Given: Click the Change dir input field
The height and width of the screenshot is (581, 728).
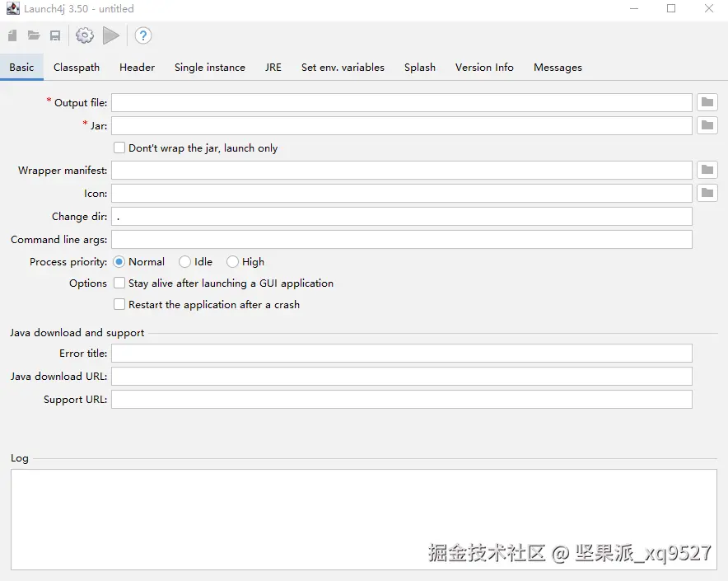Looking at the screenshot, I should (x=402, y=216).
